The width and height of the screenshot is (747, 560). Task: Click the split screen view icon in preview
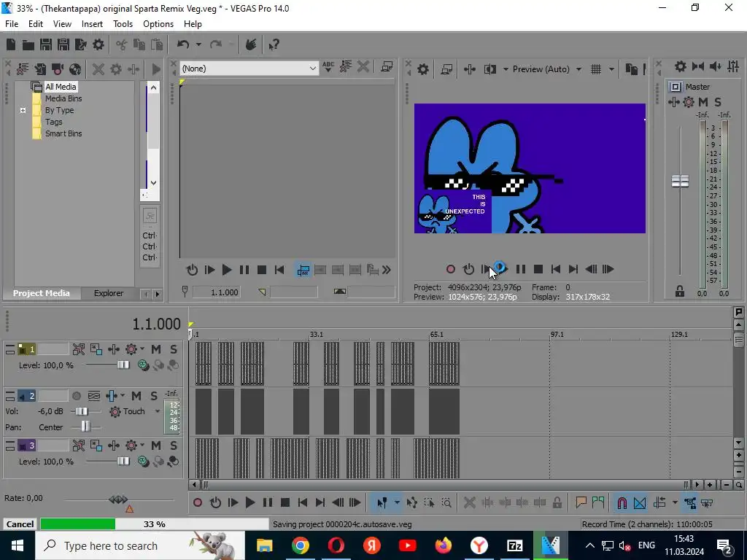click(490, 69)
